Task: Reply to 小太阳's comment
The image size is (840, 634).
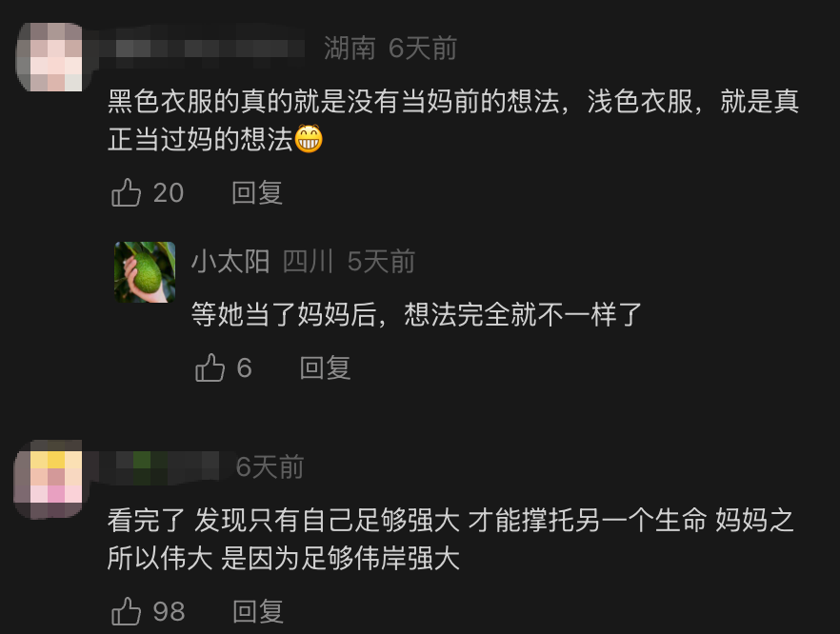Action: pos(325,368)
